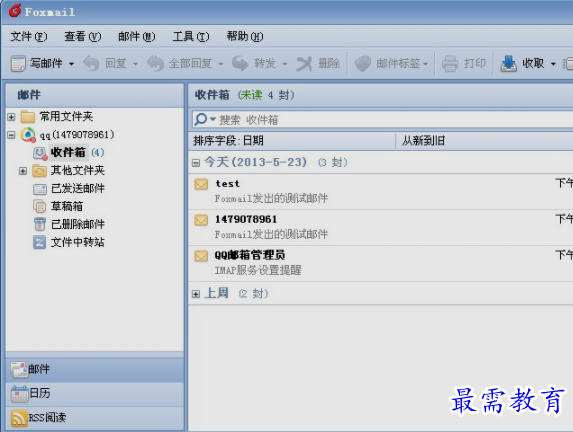This screenshot has height=432, width=573.
Task: Expand the 上周 mail group
Action: click(196, 294)
